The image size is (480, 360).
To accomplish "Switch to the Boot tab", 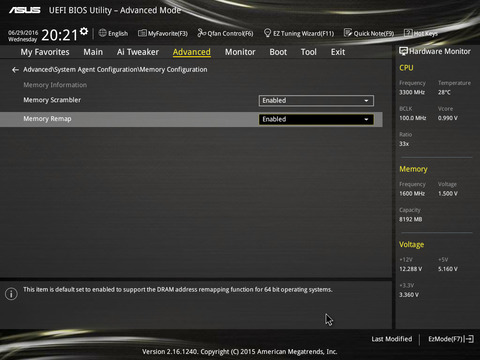I will (278, 52).
